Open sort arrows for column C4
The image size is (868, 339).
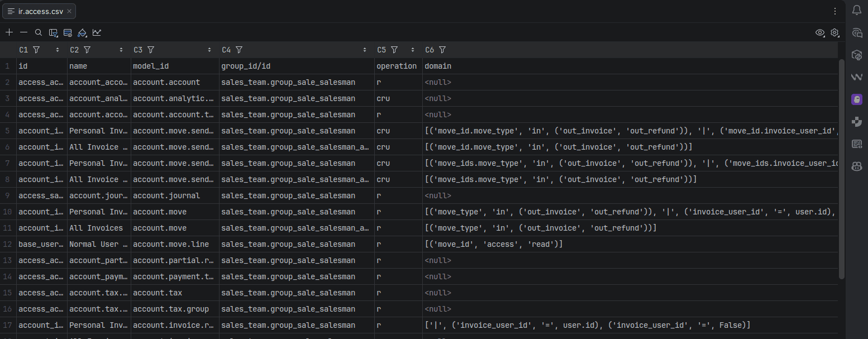click(x=365, y=50)
